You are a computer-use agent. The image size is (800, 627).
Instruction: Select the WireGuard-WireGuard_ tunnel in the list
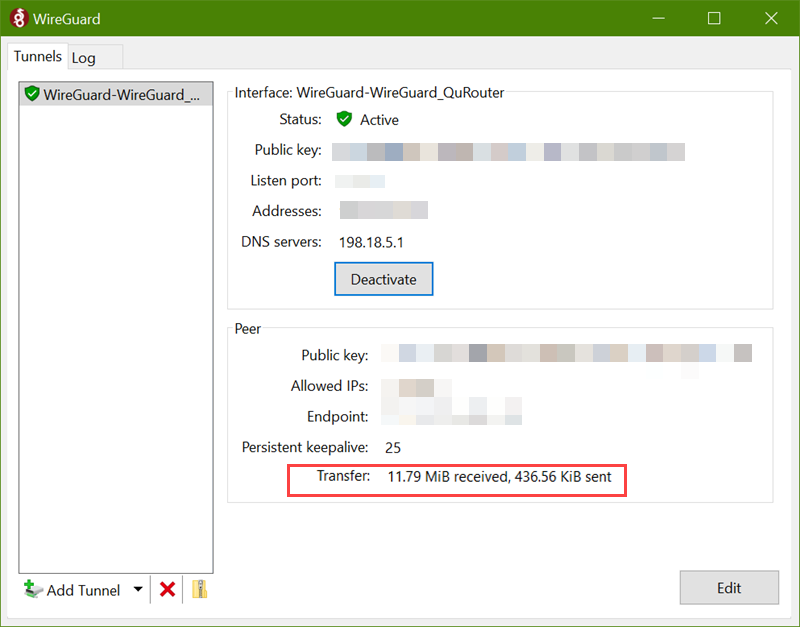point(116,94)
